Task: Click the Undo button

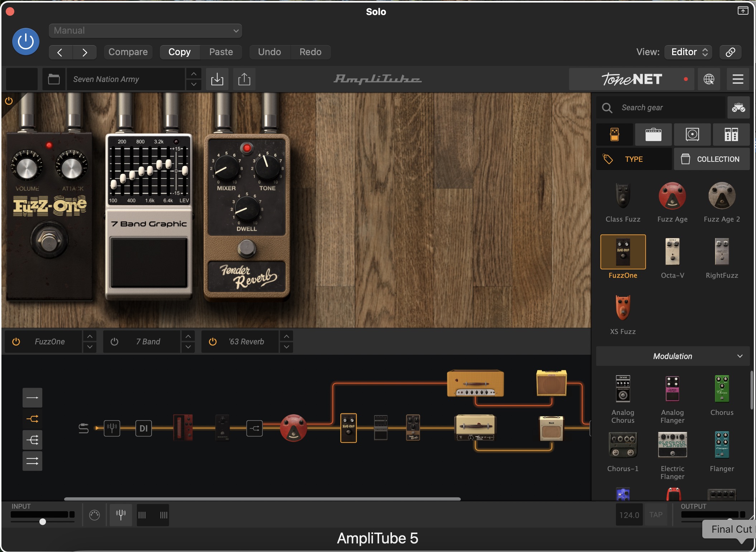Action: 269,52
